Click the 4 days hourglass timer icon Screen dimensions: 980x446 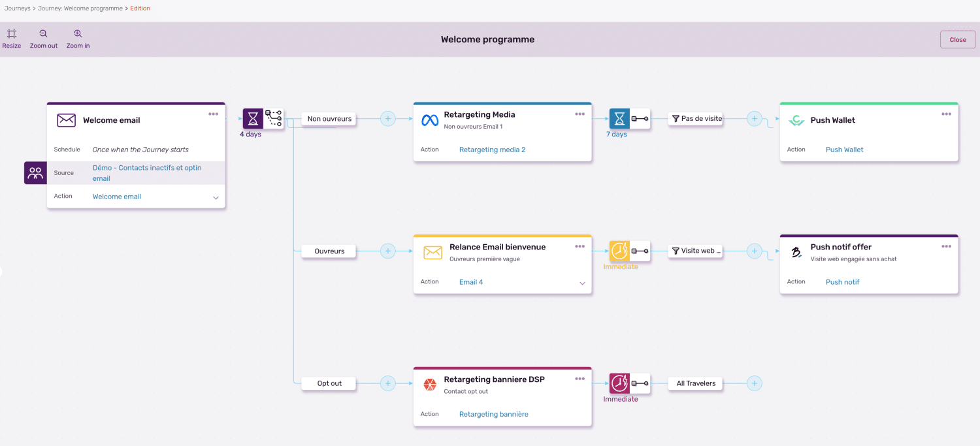(x=252, y=119)
